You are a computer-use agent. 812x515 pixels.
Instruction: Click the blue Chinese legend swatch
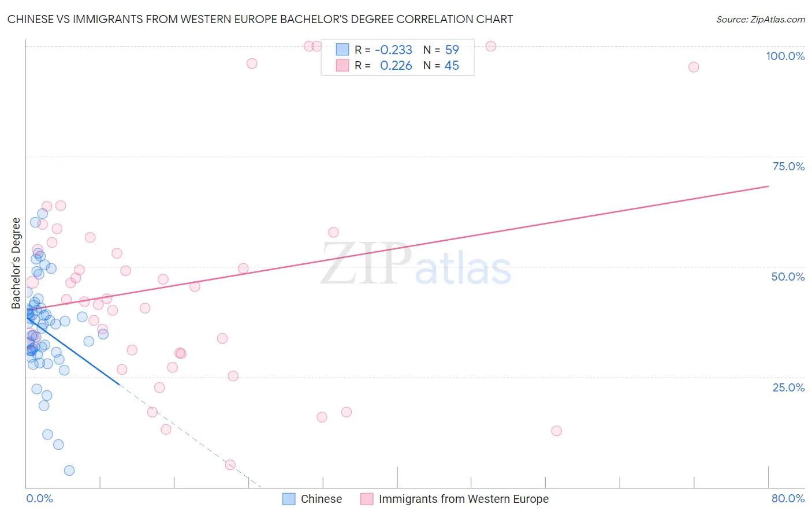click(289, 499)
